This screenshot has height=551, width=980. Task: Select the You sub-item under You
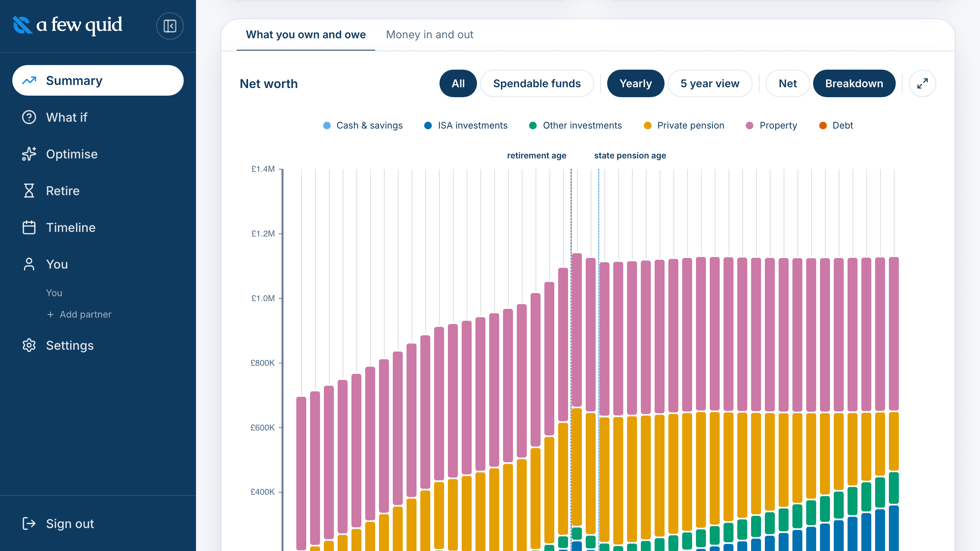pyautogui.click(x=54, y=293)
